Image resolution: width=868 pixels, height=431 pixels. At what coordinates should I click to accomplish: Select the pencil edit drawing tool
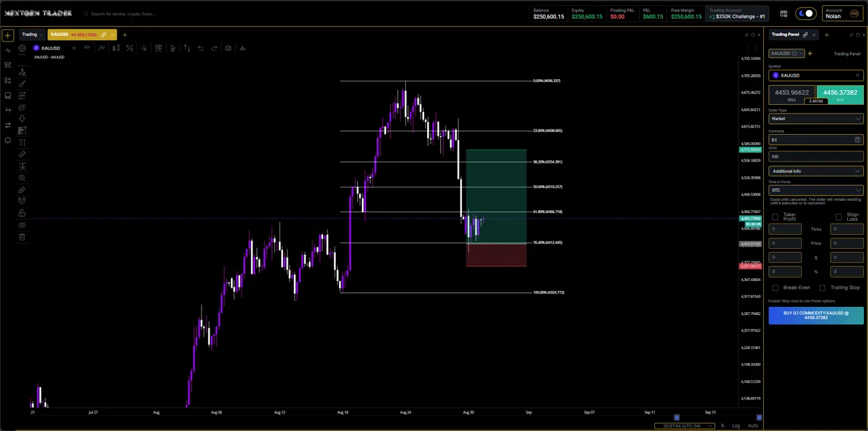[x=22, y=190]
